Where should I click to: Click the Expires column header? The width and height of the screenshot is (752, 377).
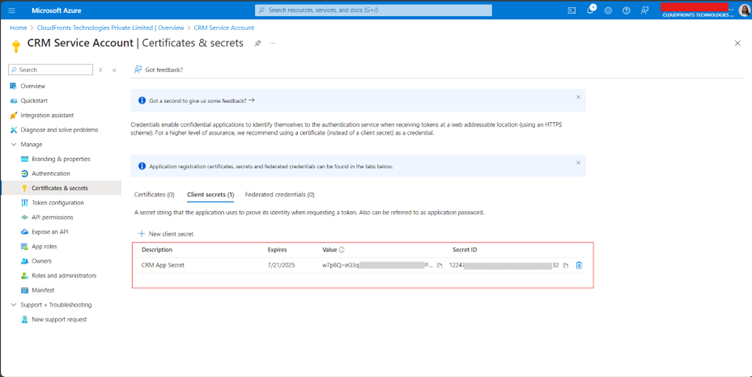(277, 250)
